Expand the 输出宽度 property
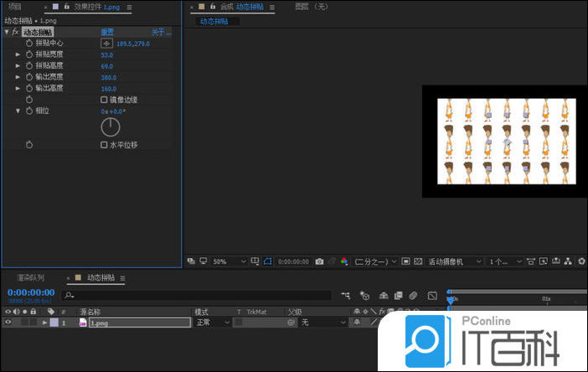Viewport: 588px width, 372px height. [x=18, y=77]
